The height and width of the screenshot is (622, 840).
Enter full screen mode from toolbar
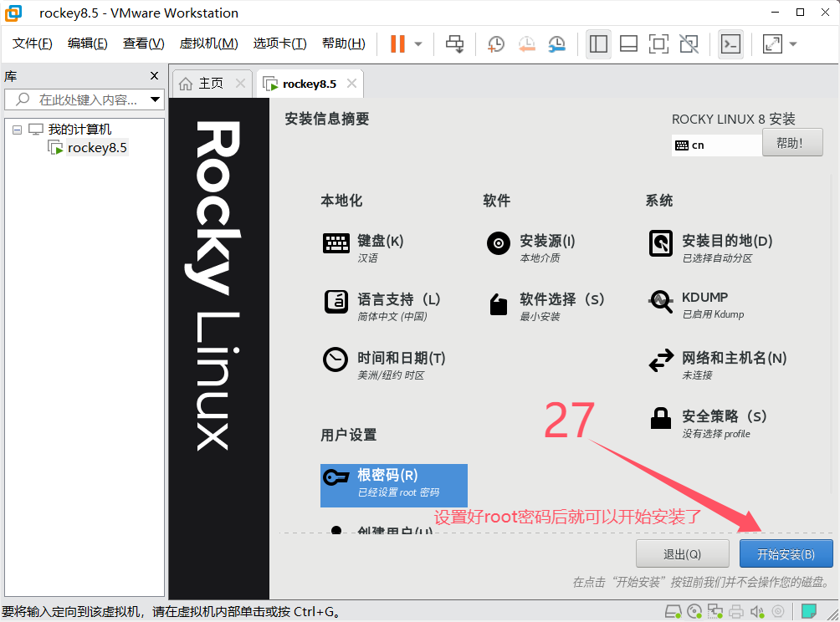coord(658,44)
